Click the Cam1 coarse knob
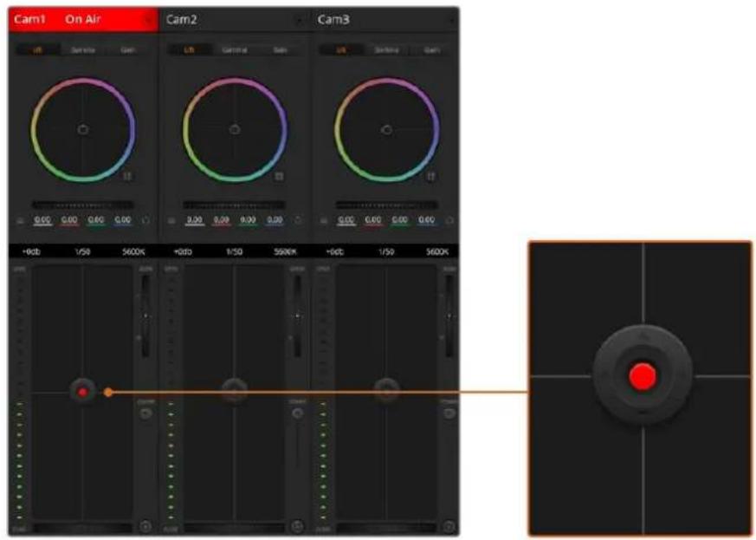 coord(145,413)
